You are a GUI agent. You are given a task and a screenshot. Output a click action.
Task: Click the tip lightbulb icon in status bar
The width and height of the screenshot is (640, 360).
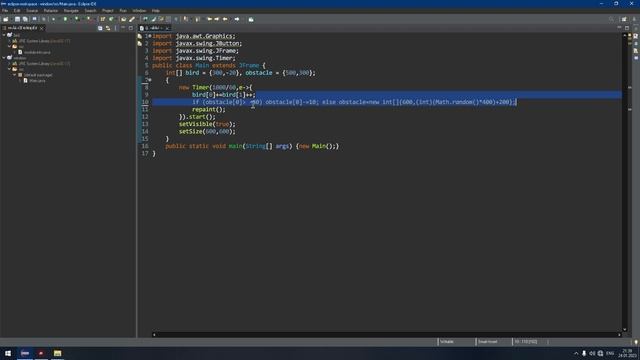click(636, 342)
